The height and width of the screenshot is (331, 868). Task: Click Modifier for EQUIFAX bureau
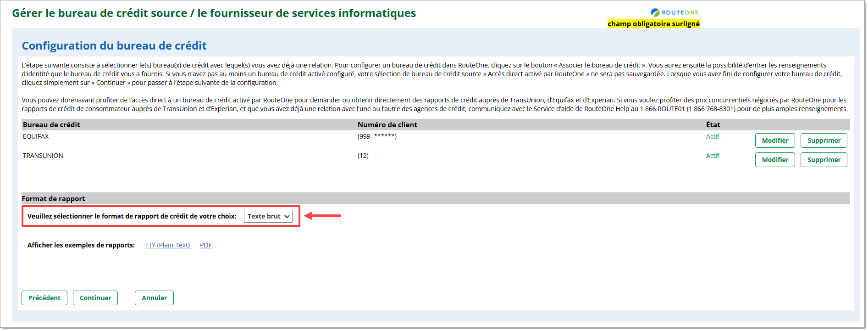point(775,140)
